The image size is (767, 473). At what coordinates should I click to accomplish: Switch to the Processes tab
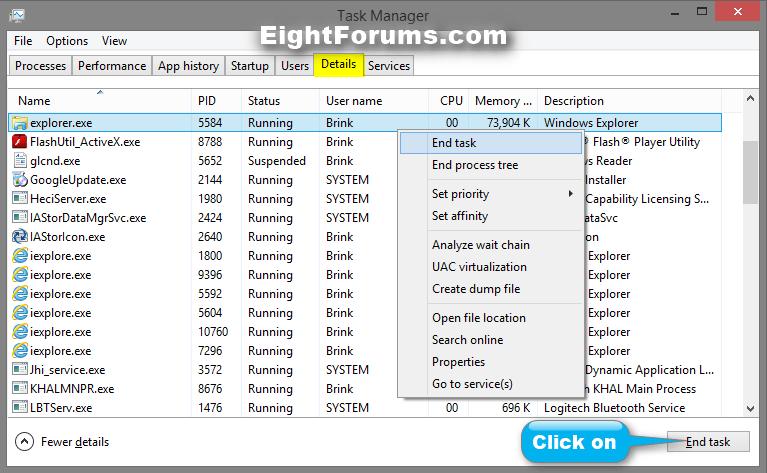pyautogui.click(x=41, y=66)
